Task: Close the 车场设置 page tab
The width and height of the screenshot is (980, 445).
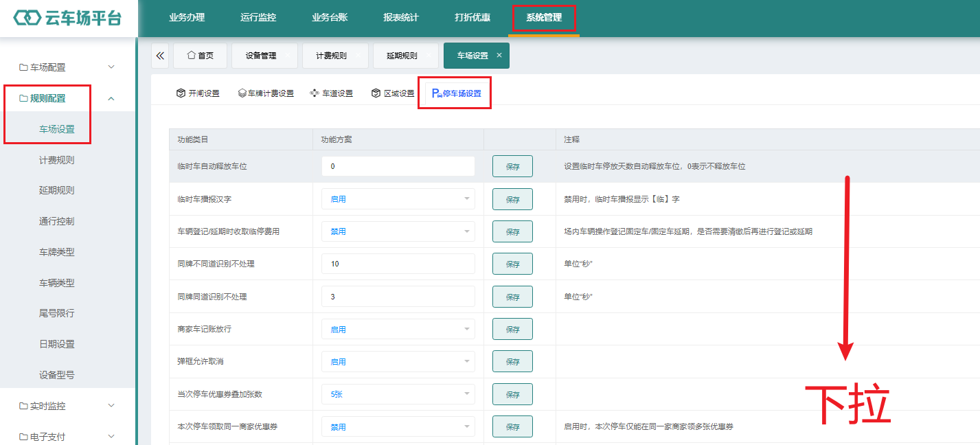Action: tap(499, 56)
